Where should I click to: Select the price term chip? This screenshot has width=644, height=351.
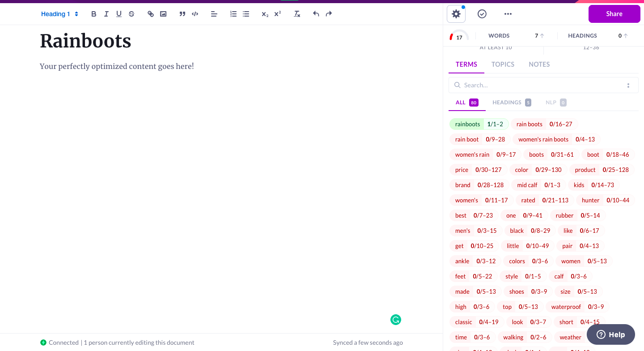coord(479,170)
